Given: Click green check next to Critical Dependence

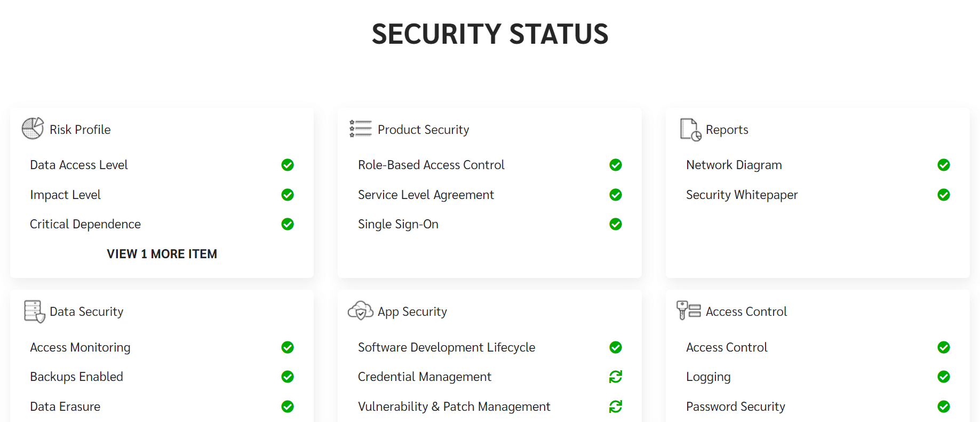Looking at the screenshot, I should tap(288, 224).
